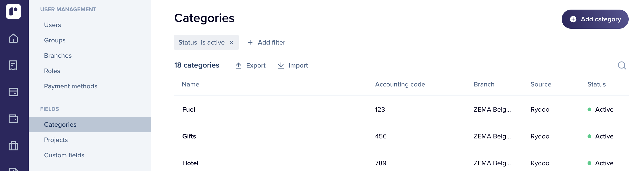Import categories
This screenshot has height=171, width=644.
[293, 65]
